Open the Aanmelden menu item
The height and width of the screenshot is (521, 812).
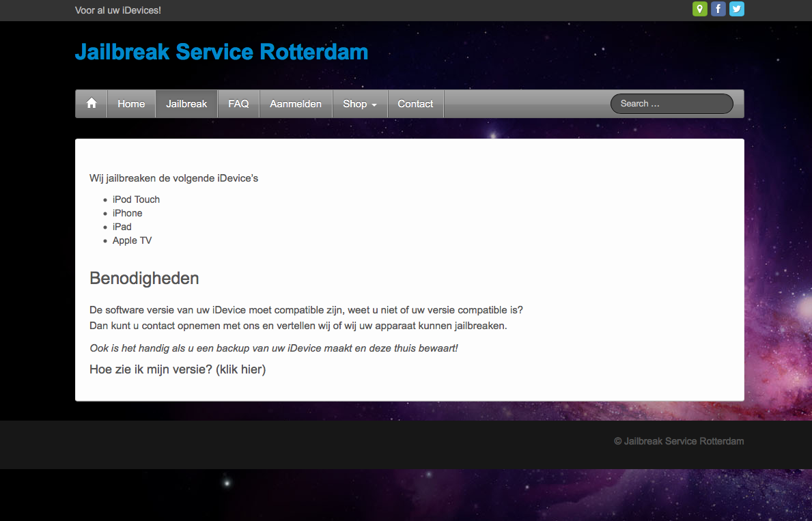coord(296,104)
